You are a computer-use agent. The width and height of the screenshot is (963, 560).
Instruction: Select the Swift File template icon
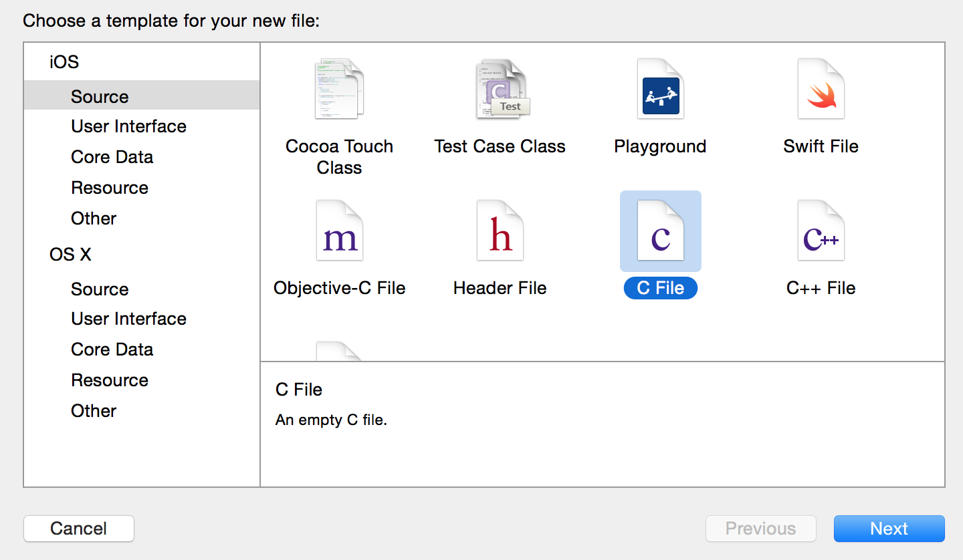[x=821, y=90]
